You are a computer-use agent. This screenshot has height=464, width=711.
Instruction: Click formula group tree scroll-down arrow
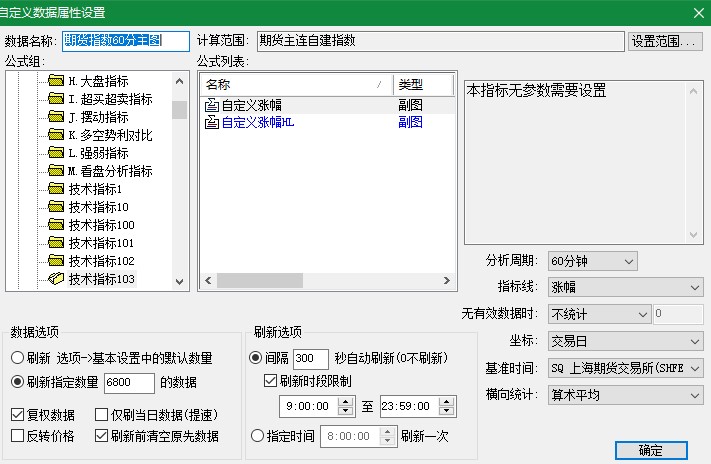click(180, 282)
